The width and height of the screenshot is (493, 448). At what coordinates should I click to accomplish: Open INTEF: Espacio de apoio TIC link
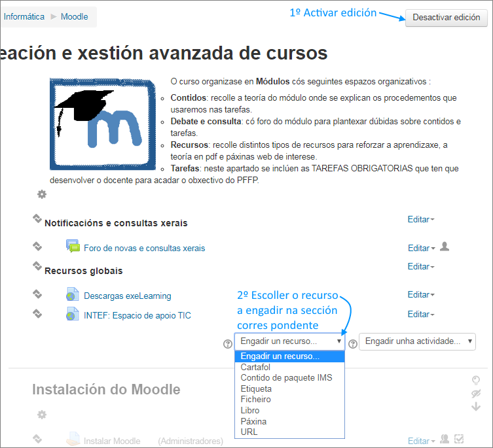click(x=137, y=315)
